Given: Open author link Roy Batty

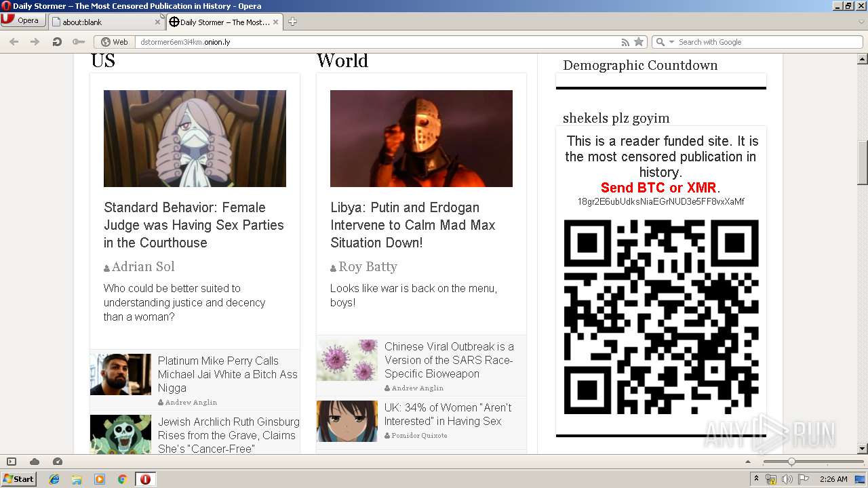Looking at the screenshot, I should coord(368,266).
